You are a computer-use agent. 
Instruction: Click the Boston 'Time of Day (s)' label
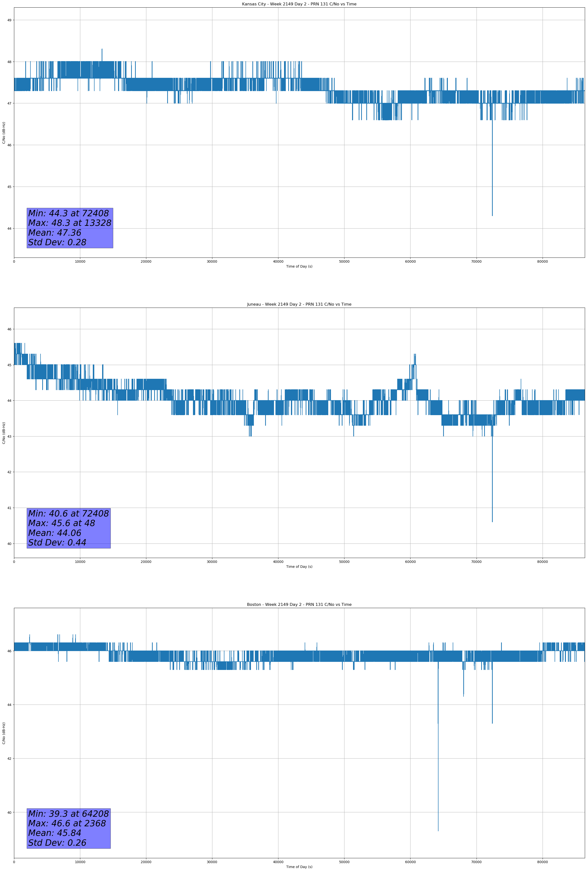(x=299, y=867)
